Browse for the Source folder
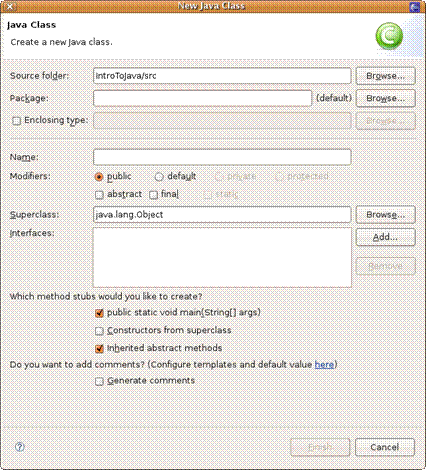 pos(386,76)
